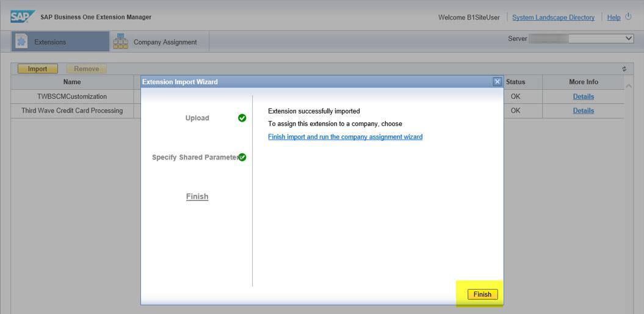Click the Company Assignment hierarchy icon

click(121, 42)
